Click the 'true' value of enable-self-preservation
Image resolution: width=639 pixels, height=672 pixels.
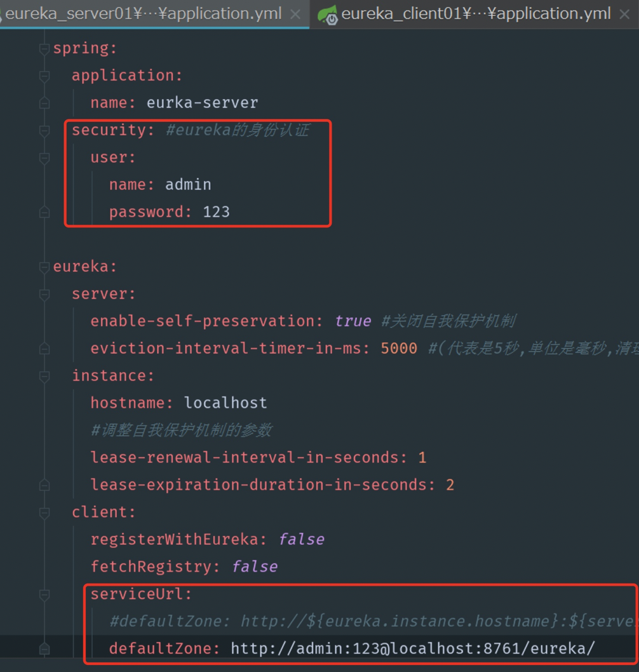point(353,321)
